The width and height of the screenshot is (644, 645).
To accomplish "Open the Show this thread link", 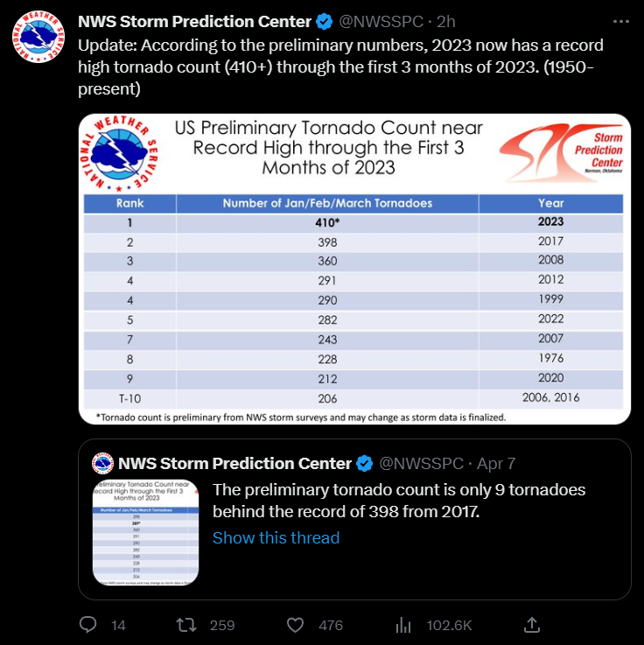I will (x=276, y=537).
